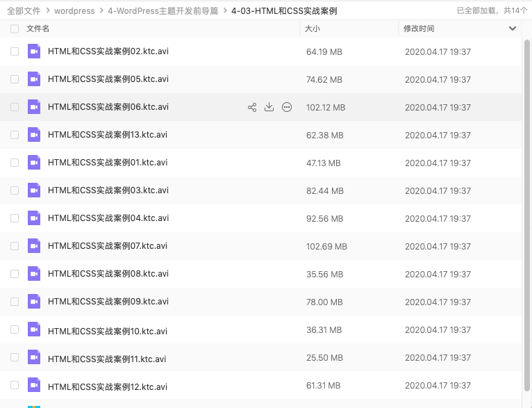The height and width of the screenshot is (408, 532).
Task: Check the box for HTML和CSS实战案例05.ktc.avi
Action: [x=15, y=79]
